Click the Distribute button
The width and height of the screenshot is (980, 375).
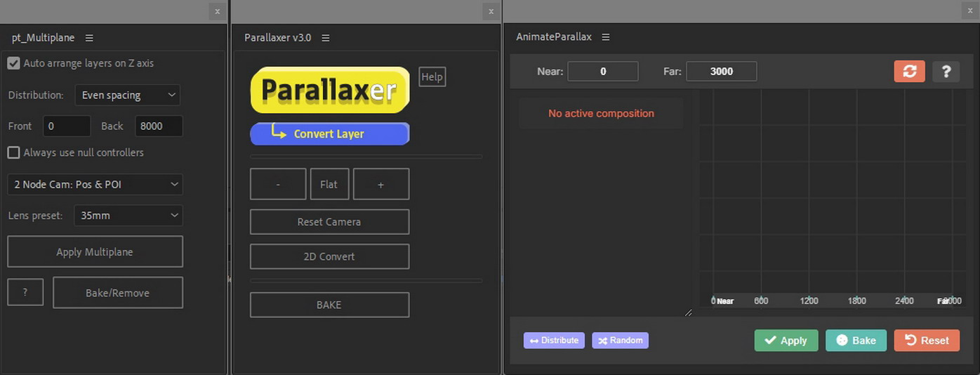point(554,341)
